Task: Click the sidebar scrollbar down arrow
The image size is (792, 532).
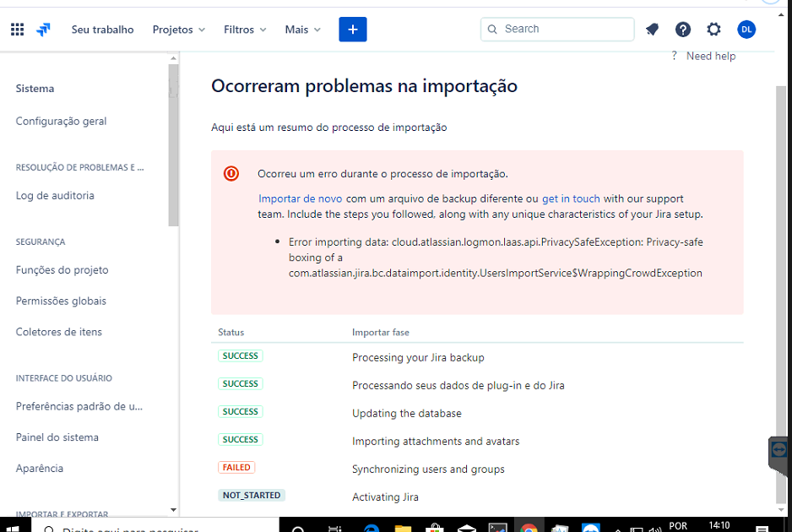Action: coord(173,511)
